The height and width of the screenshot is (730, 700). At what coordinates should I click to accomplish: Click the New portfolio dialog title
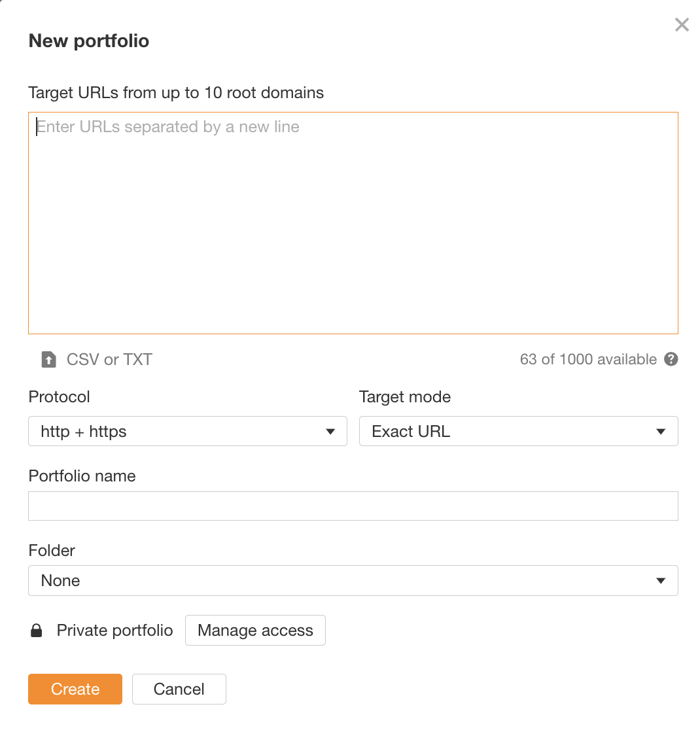point(88,41)
